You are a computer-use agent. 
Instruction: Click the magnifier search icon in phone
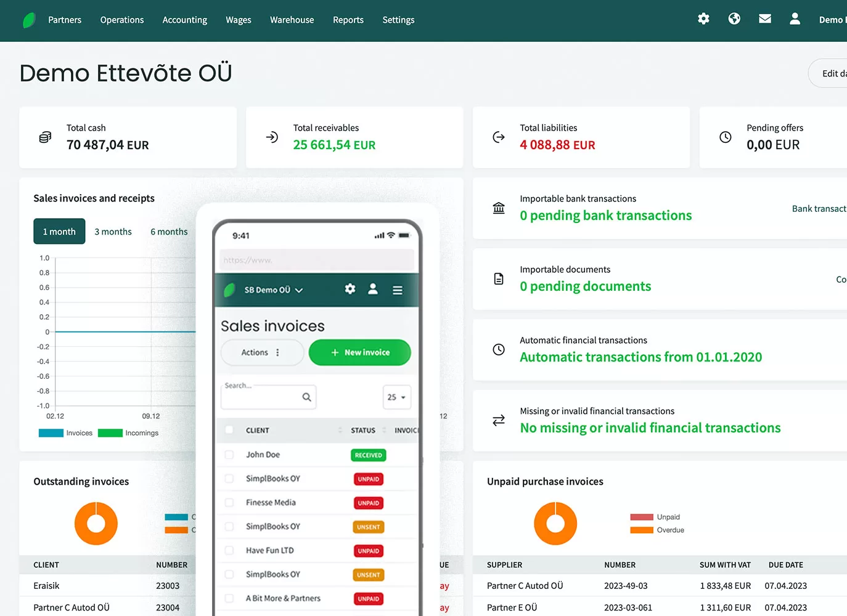306,397
